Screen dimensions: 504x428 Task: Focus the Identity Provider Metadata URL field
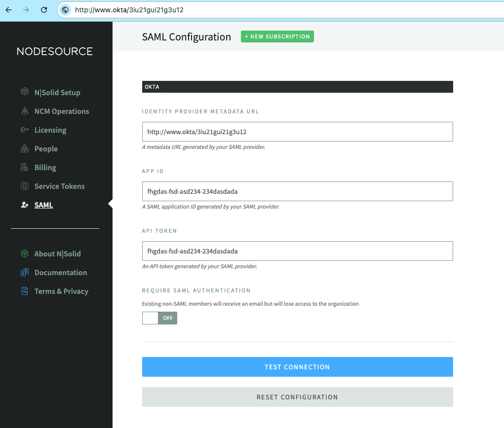(297, 132)
